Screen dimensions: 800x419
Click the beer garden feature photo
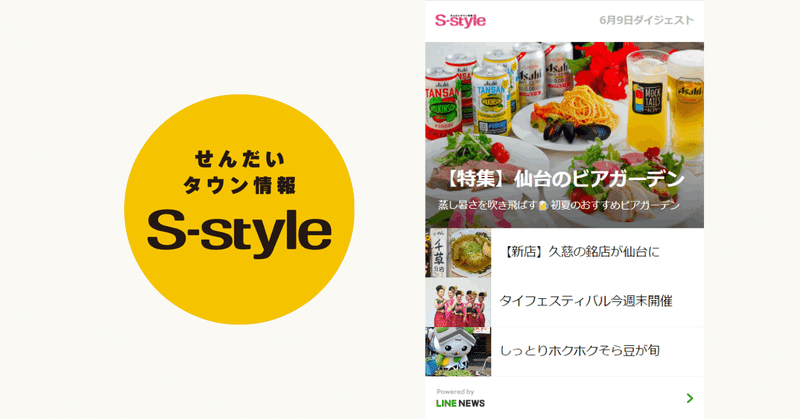click(x=564, y=135)
